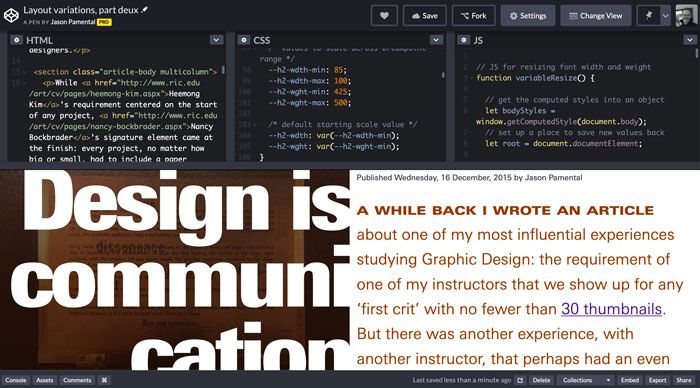The width and height of the screenshot is (700, 388).
Task: Expand the HTML panel dropdown arrow
Action: (x=216, y=40)
